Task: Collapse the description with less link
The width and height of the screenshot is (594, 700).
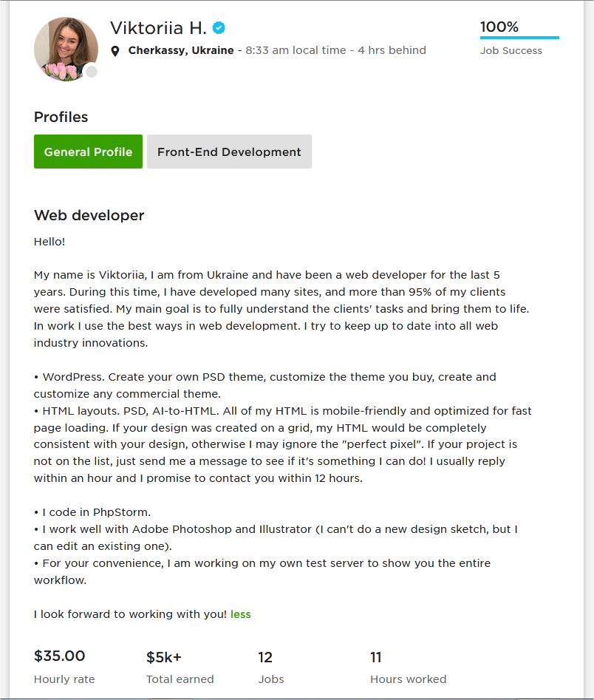Action: click(x=241, y=614)
